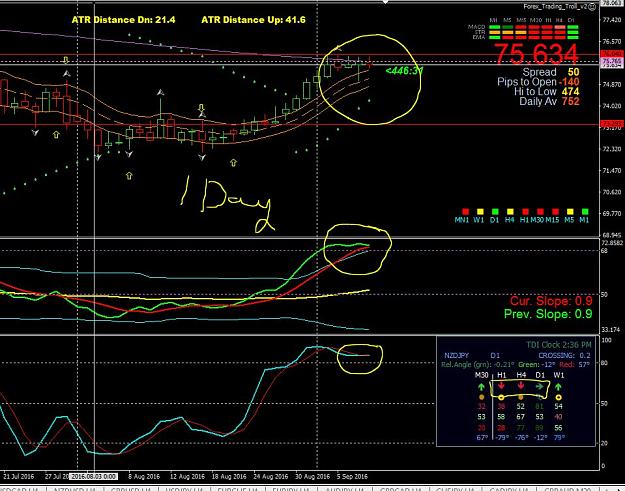Click the yellow H4 timeframe square
This screenshot has height=491, width=625.
[x=509, y=212]
